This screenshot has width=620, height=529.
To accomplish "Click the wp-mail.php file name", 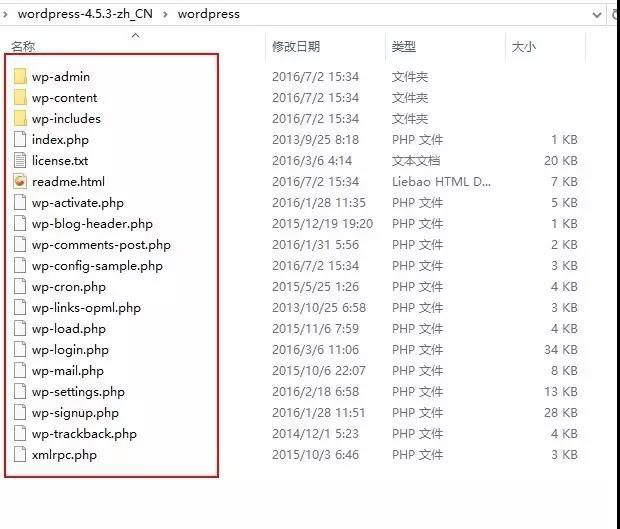I will pos(68,371).
